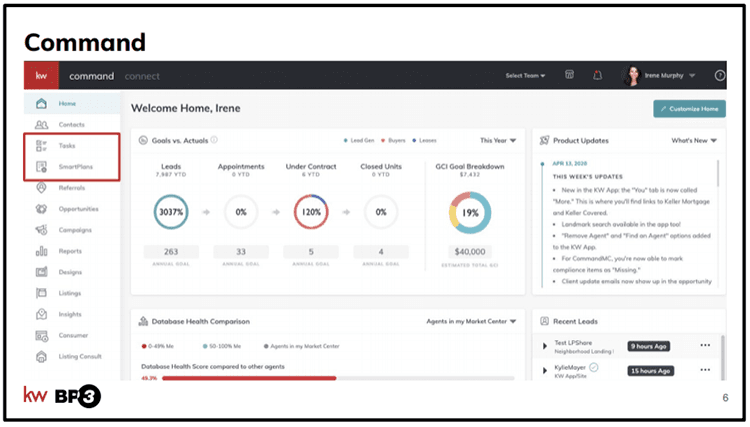Open the Select Team dropdown

[x=525, y=76]
